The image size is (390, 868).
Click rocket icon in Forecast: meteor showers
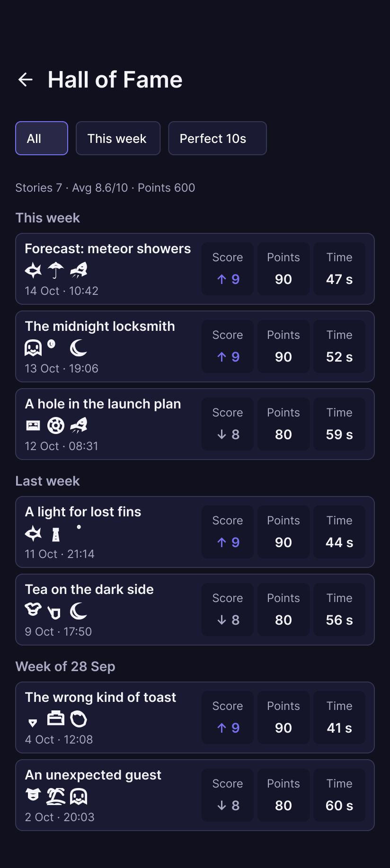pos(79,270)
